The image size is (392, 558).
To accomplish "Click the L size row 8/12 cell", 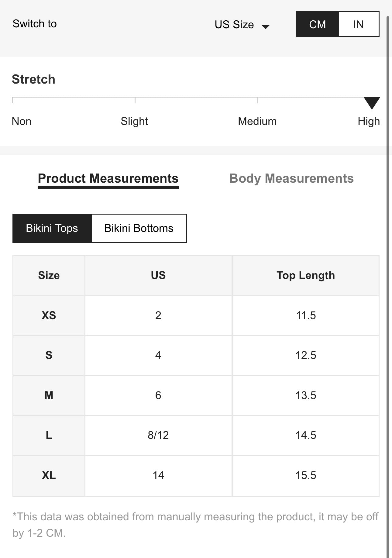I will (x=158, y=435).
